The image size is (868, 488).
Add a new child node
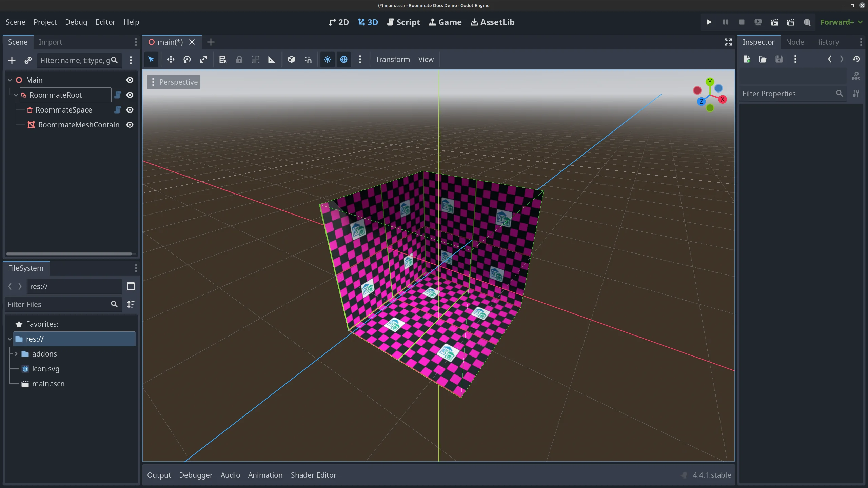coord(12,60)
